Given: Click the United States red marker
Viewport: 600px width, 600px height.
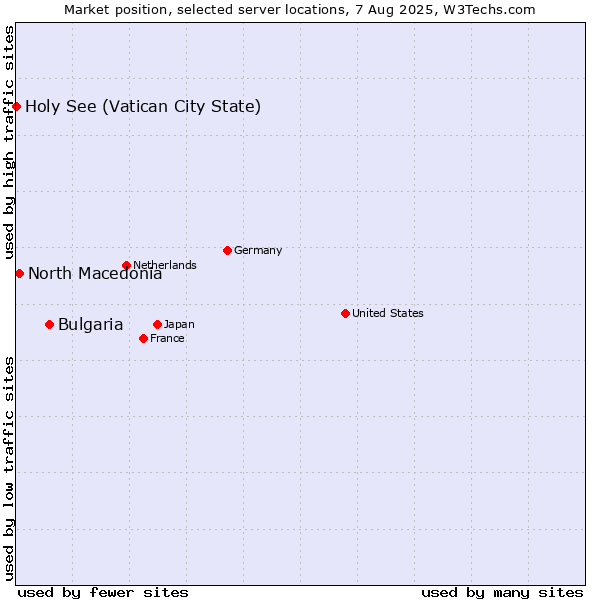Looking at the screenshot, I should [x=345, y=313].
